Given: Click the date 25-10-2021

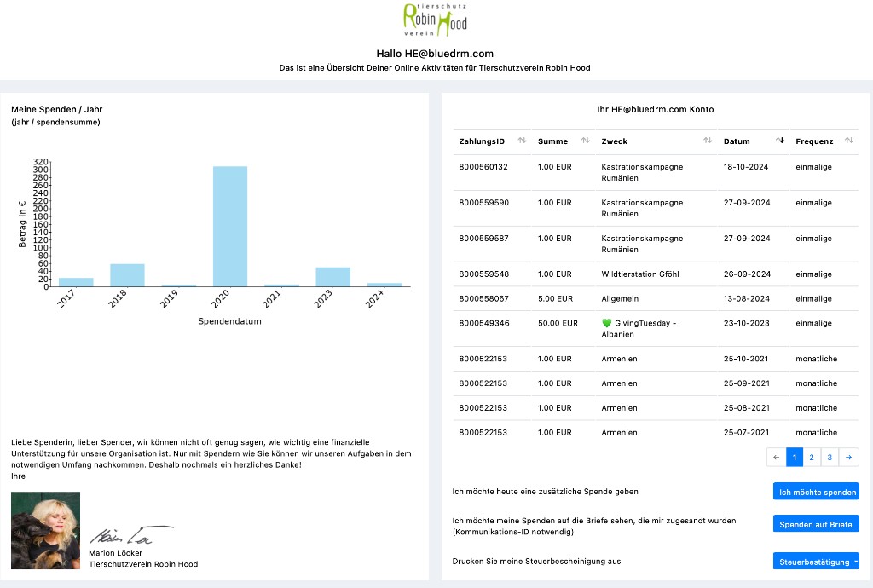Looking at the screenshot, I should click(746, 359).
